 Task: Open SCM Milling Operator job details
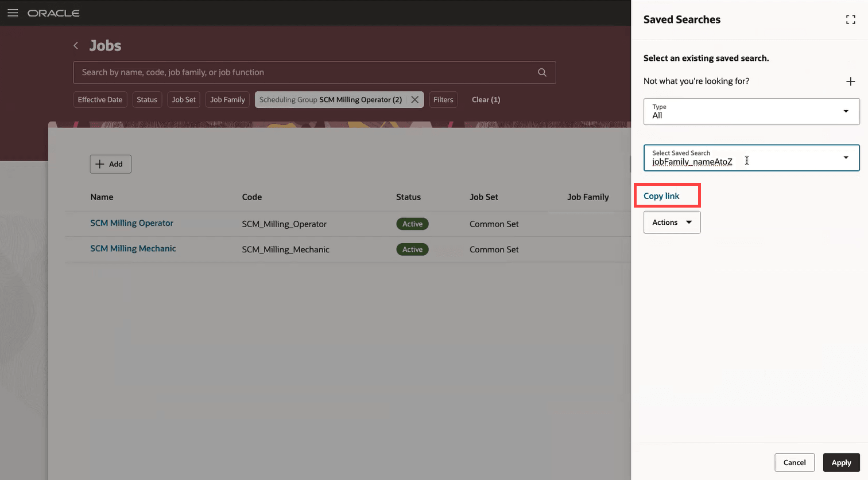[x=131, y=223]
